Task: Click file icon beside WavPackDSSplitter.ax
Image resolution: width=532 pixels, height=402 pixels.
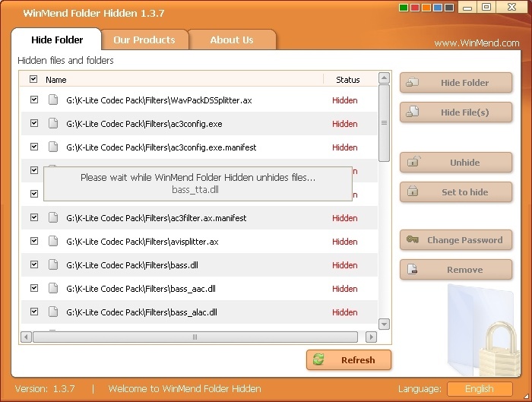Action: [x=53, y=100]
